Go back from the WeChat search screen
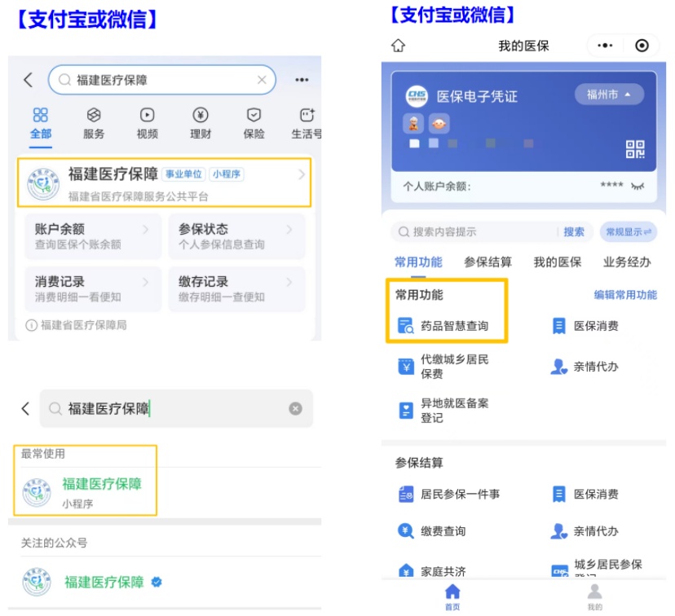This screenshot has height=616, width=675. tap(26, 408)
